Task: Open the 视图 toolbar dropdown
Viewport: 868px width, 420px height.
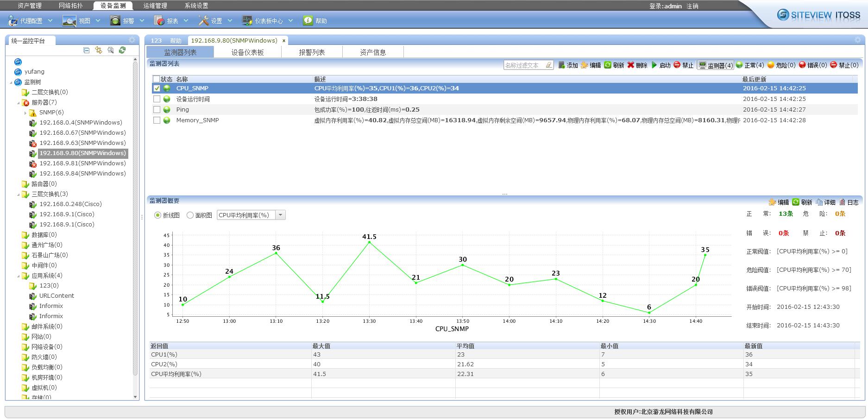Action: pos(98,21)
